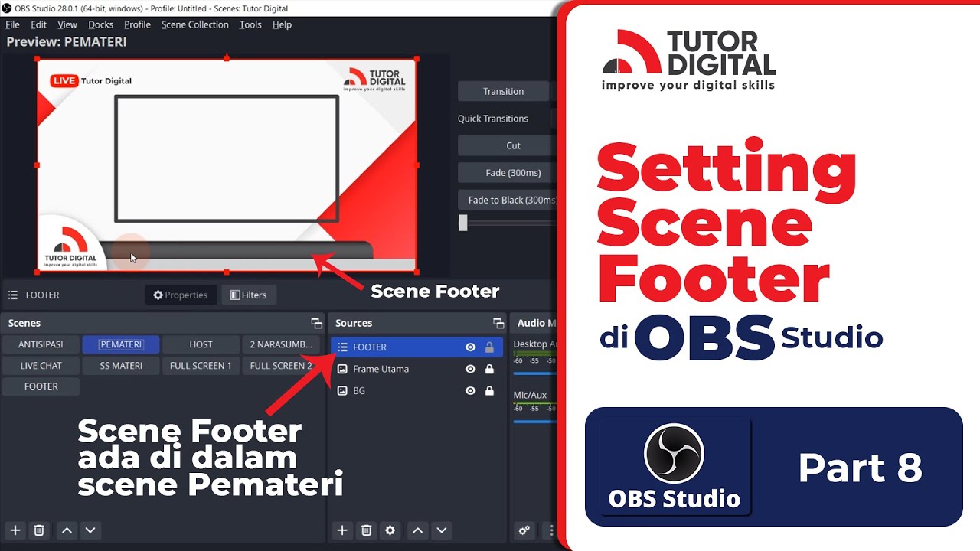Viewport: 980px width, 551px height.
Task: Undock the Sources panel
Action: pos(498,323)
